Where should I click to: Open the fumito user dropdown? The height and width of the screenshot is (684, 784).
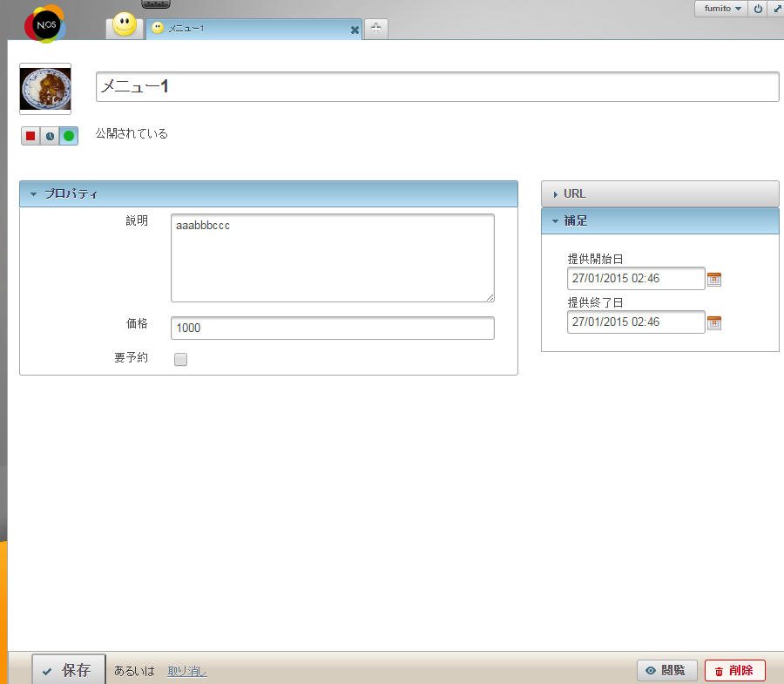[721, 9]
